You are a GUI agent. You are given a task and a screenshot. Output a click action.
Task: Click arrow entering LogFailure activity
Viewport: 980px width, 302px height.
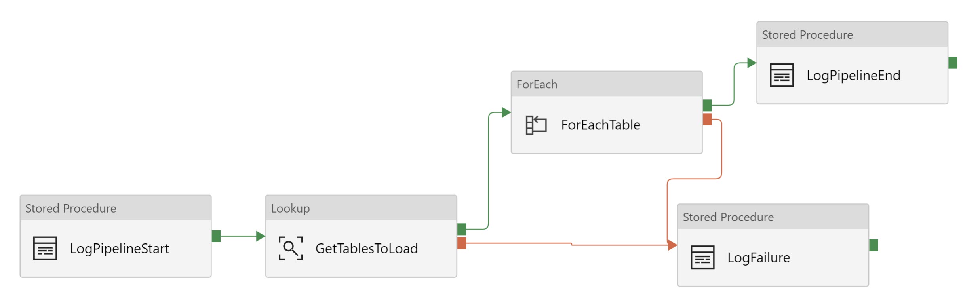tap(672, 245)
